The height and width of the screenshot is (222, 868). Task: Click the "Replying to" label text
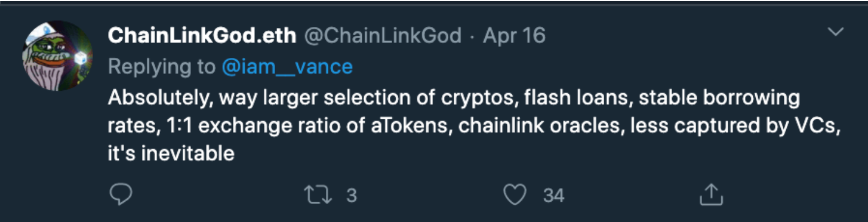click(162, 67)
